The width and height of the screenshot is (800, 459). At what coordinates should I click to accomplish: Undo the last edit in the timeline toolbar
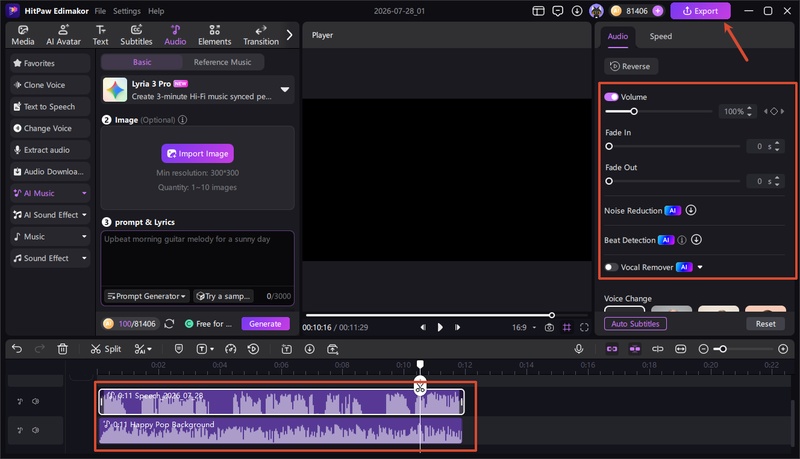click(x=17, y=349)
